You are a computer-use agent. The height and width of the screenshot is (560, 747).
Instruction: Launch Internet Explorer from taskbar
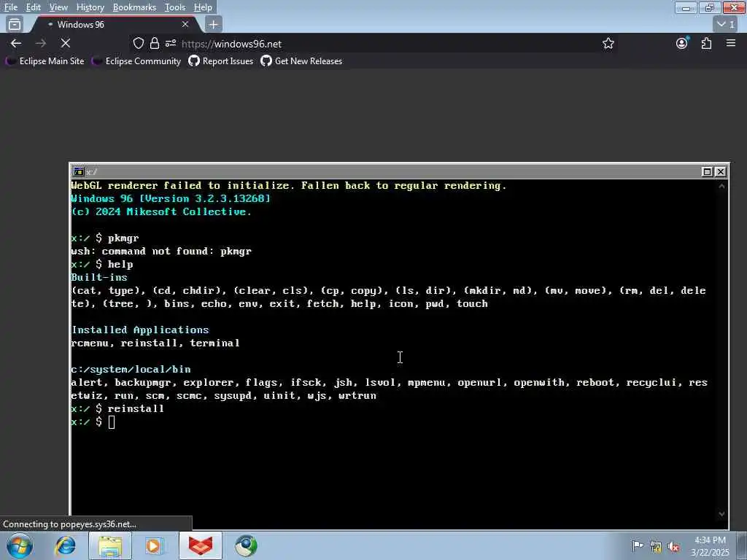click(x=65, y=545)
